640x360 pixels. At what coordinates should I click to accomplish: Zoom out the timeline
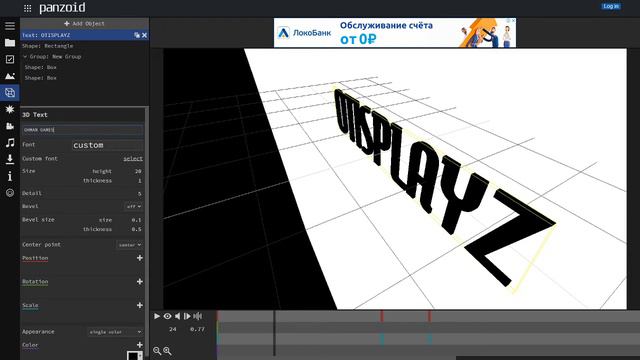point(157,351)
